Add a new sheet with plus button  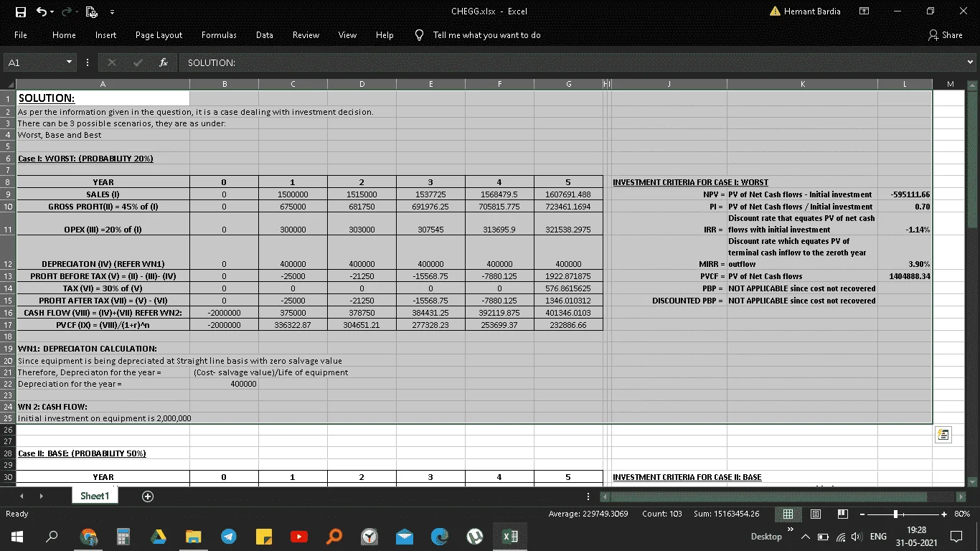point(148,496)
